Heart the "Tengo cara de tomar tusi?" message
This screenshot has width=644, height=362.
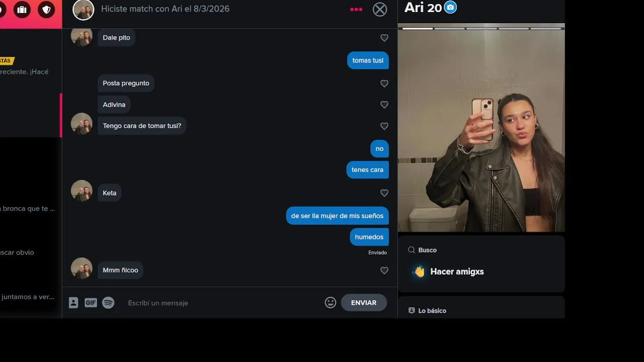tap(384, 126)
